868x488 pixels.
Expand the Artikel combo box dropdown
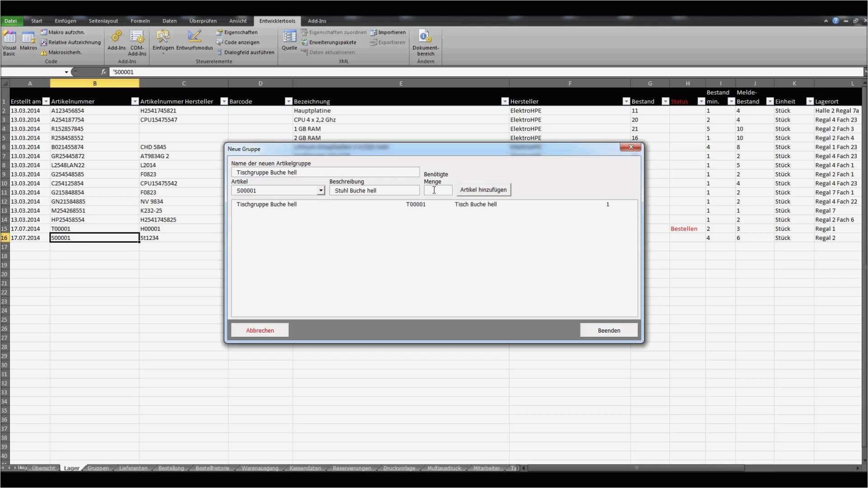[x=321, y=191]
